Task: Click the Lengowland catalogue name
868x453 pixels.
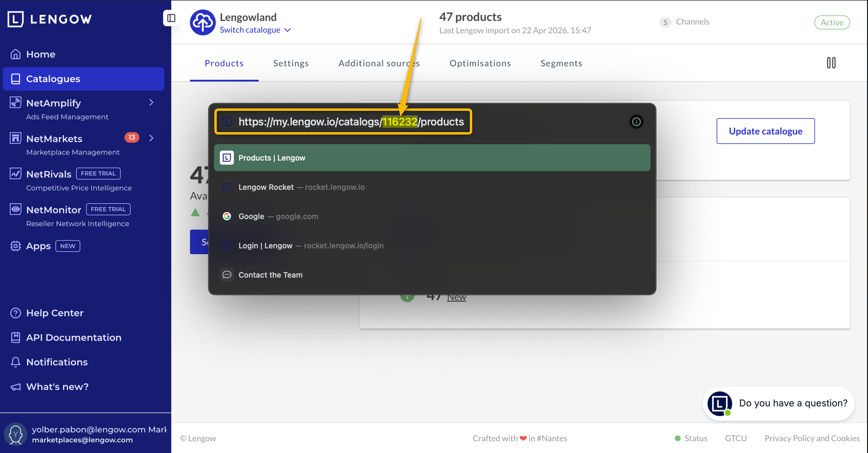Action: point(248,17)
